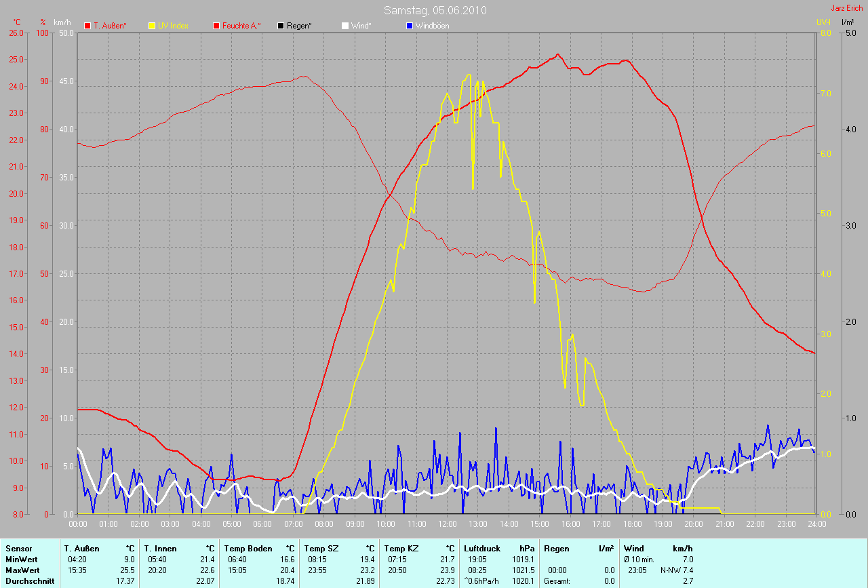The height and width of the screenshot is (588, 868).
Task: Click the 12:00 time axis marker
Action: tap(447, 524)
